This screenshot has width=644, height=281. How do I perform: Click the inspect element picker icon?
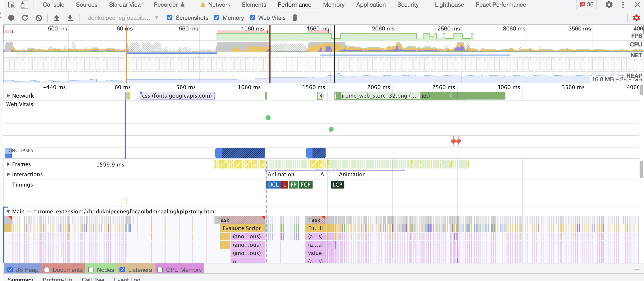tap(12, 5)
